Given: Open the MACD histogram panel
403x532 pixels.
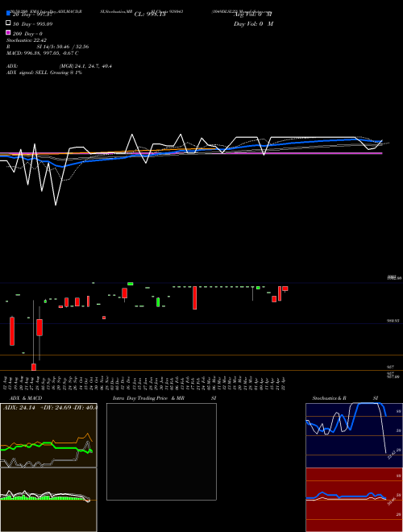Looking at the screenshot, I should (x=48, y=500).
